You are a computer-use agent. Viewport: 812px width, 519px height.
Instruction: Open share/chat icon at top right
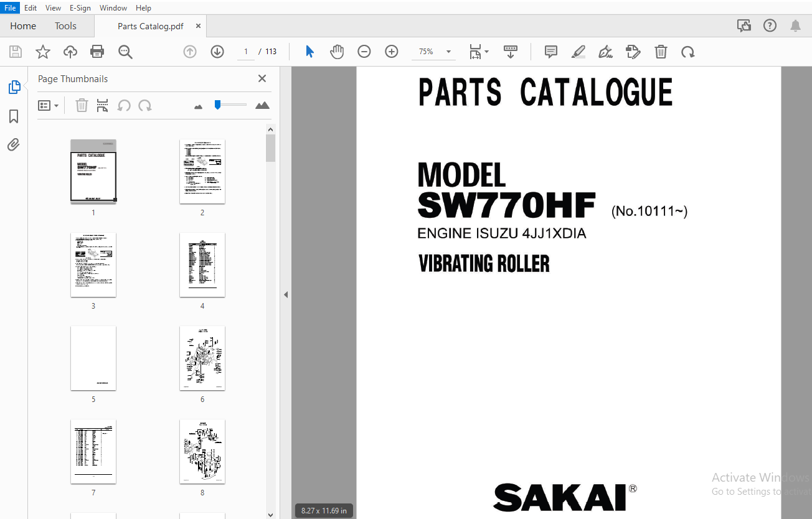tap(744, 26)
